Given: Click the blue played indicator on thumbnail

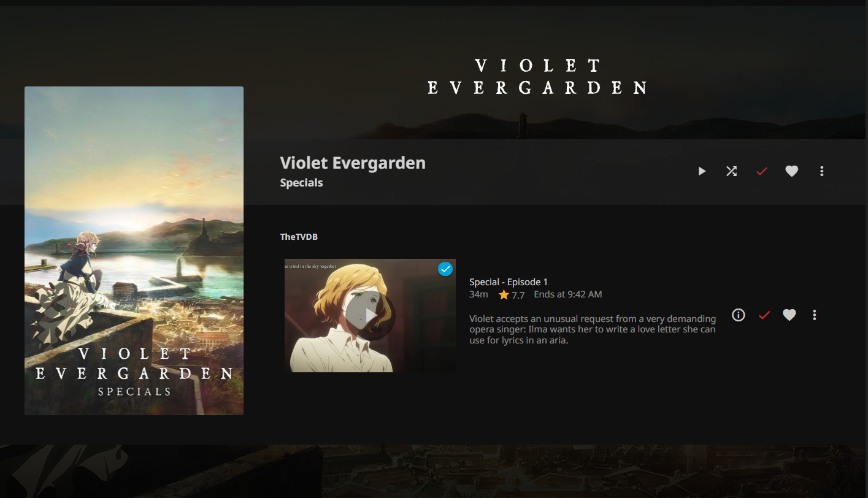Looking at the screenshot, I should [x=445, y=269].
